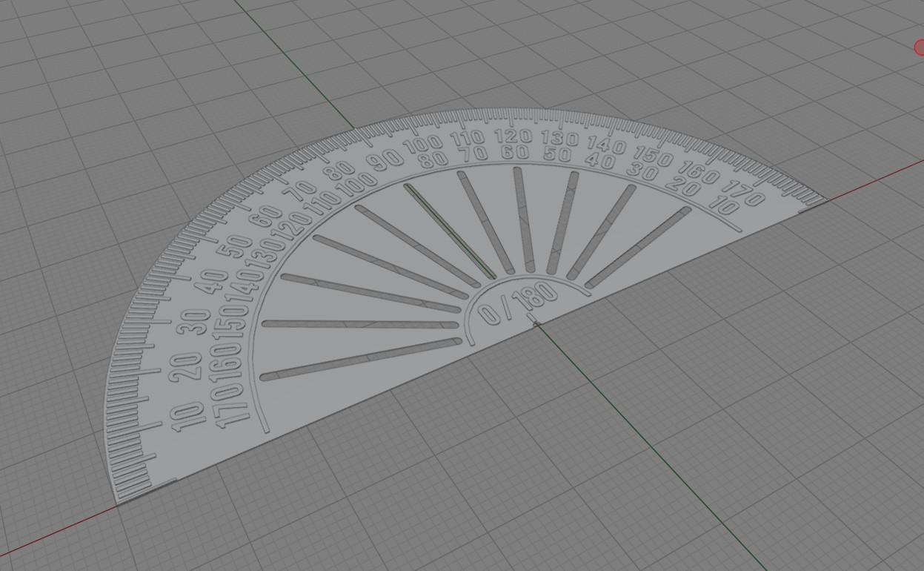Screen dimensions: 924x571
Task: Click the red circle in the top-right corner
Action: coord(920,48)
